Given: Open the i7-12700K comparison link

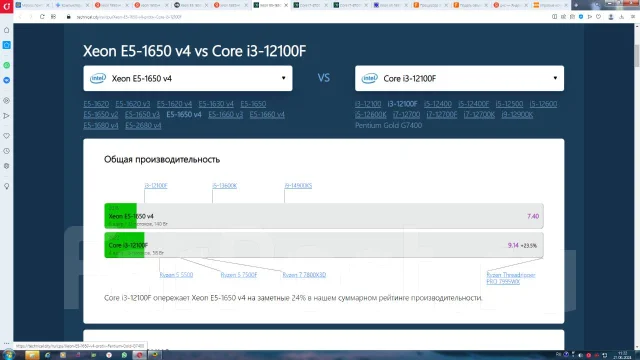Looking at the screenshot, I should coord(479,115).
